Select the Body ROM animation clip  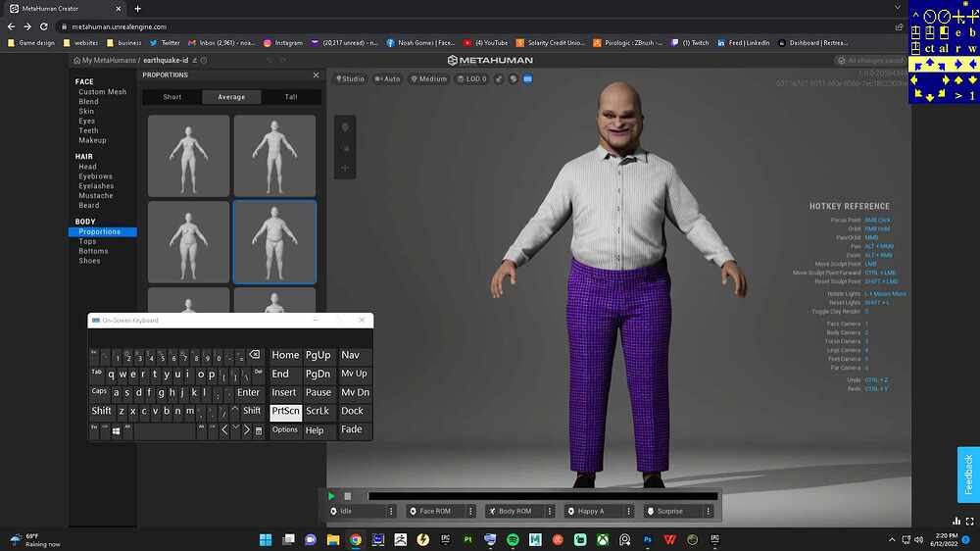point(515,512)
